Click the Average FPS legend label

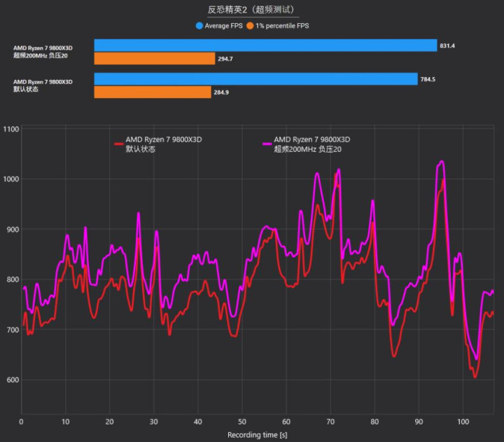tap(224, 26)
